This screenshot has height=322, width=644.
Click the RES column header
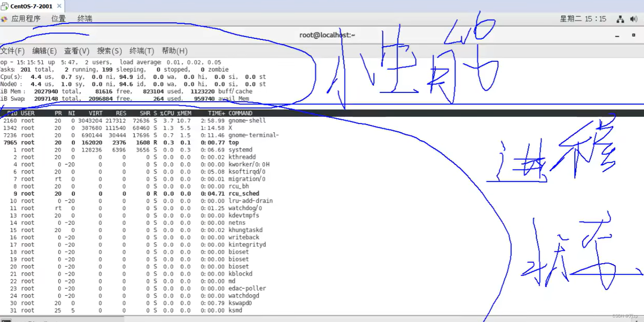point(121,113)
